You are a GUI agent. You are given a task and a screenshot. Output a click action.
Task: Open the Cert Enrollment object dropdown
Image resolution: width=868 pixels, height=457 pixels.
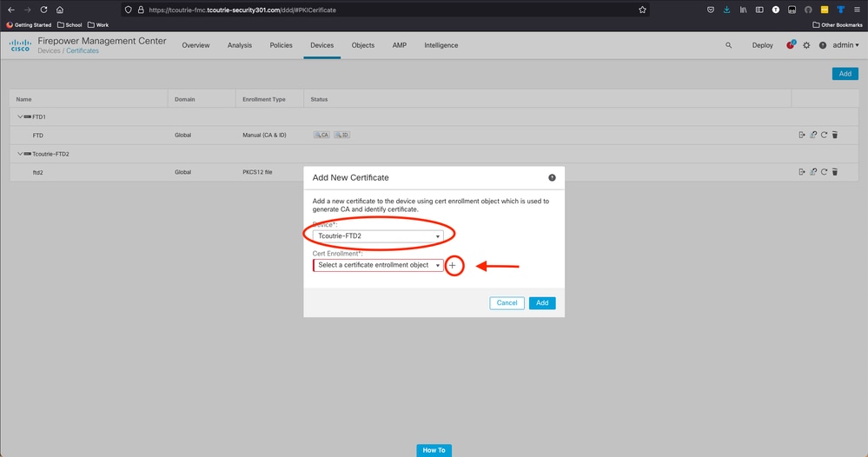[x=378, y=265]
